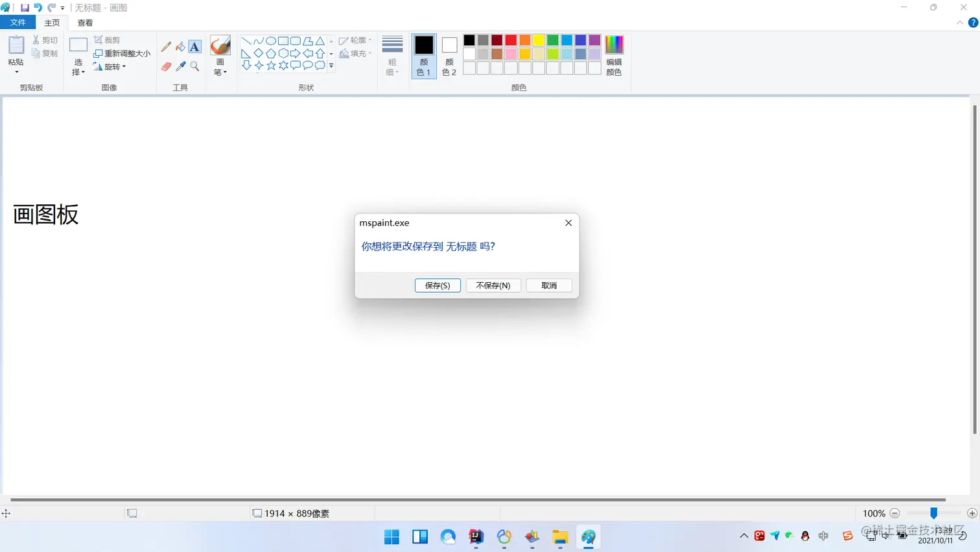Switch to the 查看 ribbon tab
The width and height of the screenshot is (980, 552).
84,21
